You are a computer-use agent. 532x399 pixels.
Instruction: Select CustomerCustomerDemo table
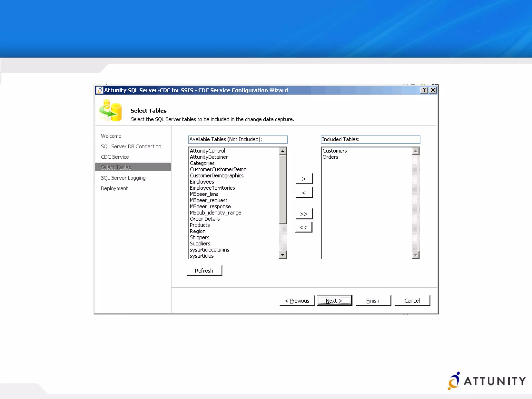click(x=218, y=169)
